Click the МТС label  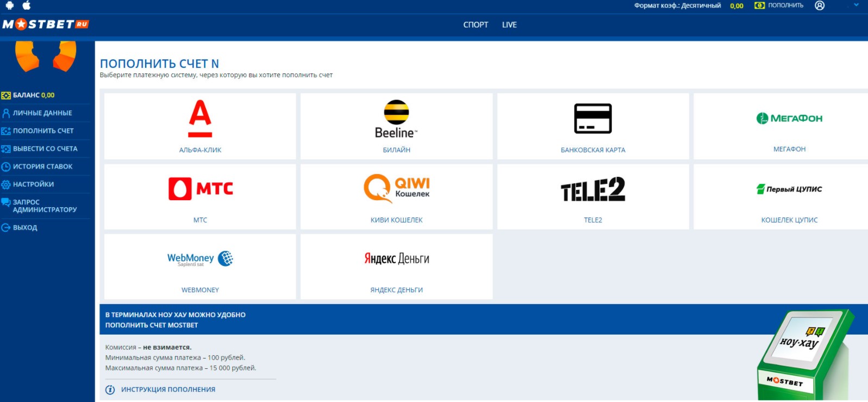tap(200, 220)
